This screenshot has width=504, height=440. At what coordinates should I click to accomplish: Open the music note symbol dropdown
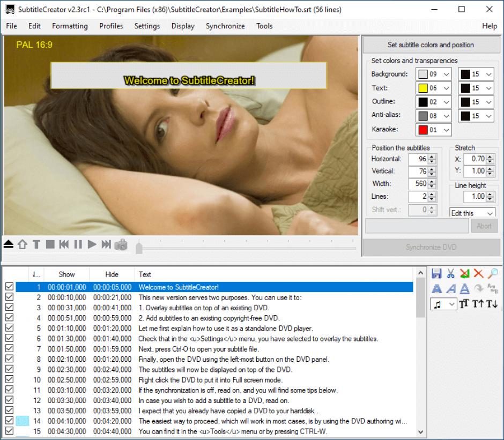[443, 304]
